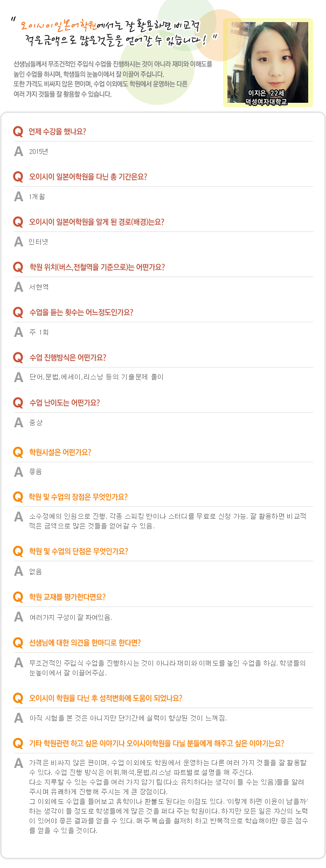Click the answer '단어,문법,에세이,리스닝 등의 기출문제 풀이'
This screenshot has width=326, height=868.
pos(96,377)
